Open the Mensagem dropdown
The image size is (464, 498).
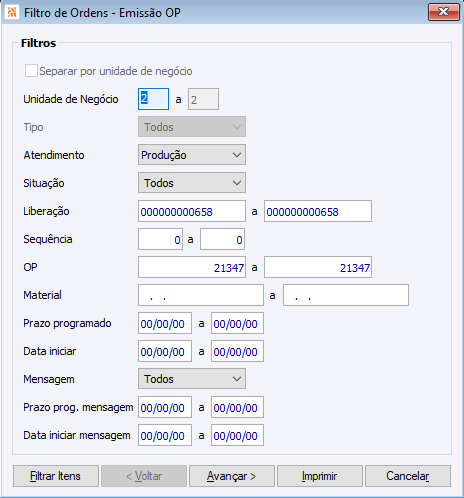192,379
